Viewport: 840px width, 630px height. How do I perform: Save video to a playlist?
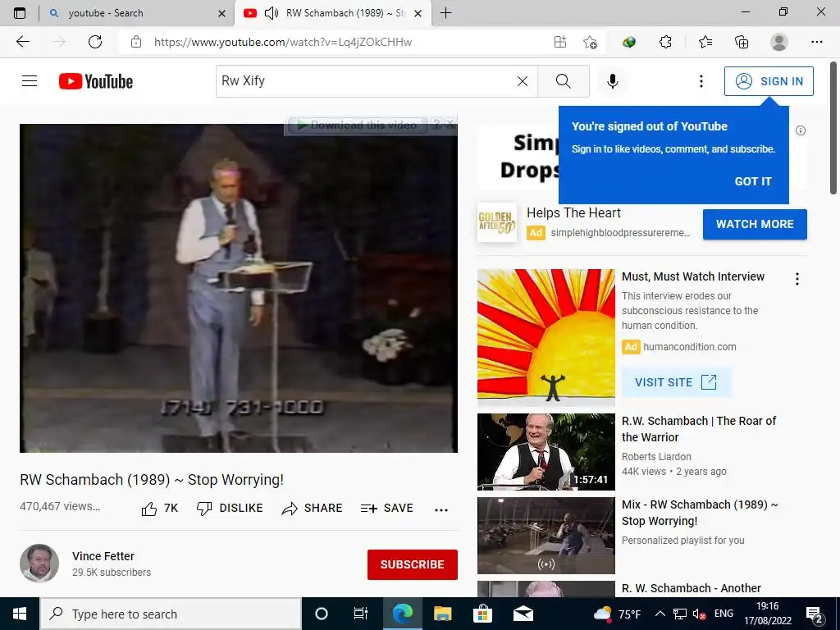tap(387, 509)
